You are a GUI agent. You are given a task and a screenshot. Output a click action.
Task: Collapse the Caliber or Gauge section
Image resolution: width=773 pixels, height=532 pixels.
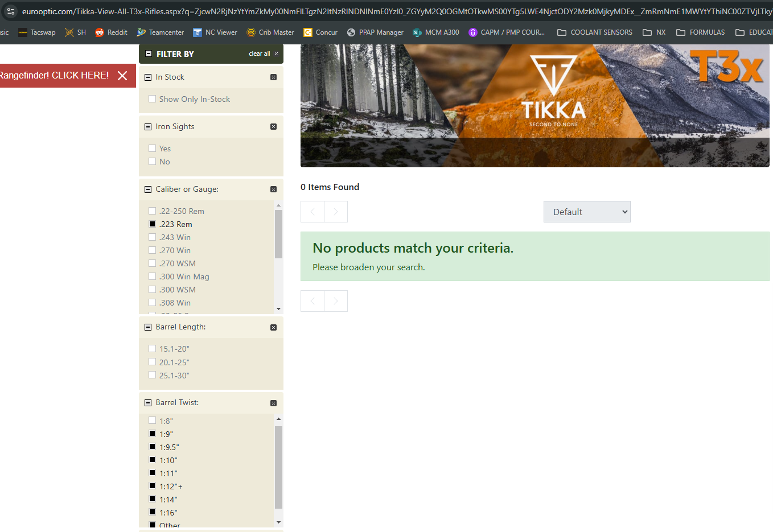pos(148,189)
